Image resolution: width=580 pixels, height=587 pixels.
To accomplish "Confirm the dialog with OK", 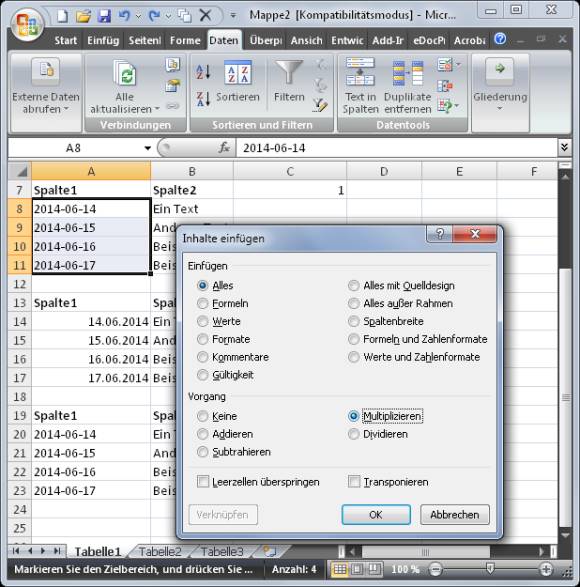I will [x=376, y=514].
